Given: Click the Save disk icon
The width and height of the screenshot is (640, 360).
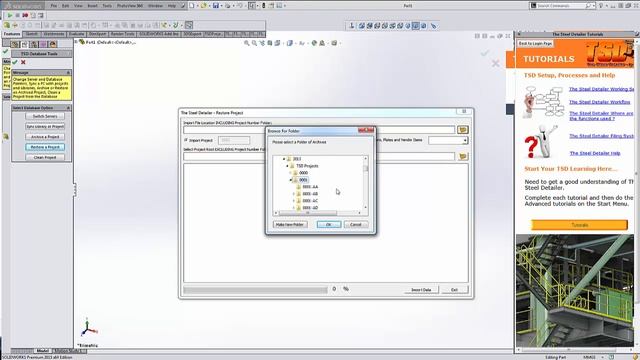Looking at the screenshot, I should pyautogui.click(x=216, y=6).
